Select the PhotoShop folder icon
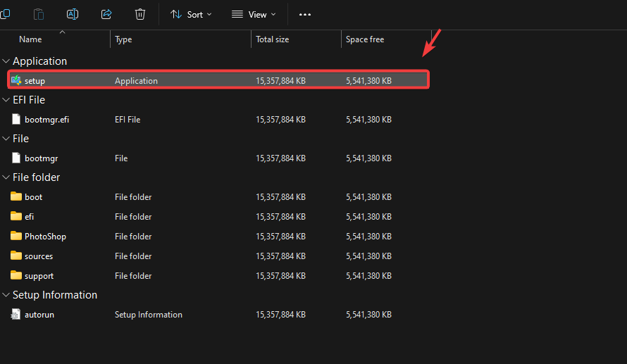The image size is (627, 364). (16, 237)
